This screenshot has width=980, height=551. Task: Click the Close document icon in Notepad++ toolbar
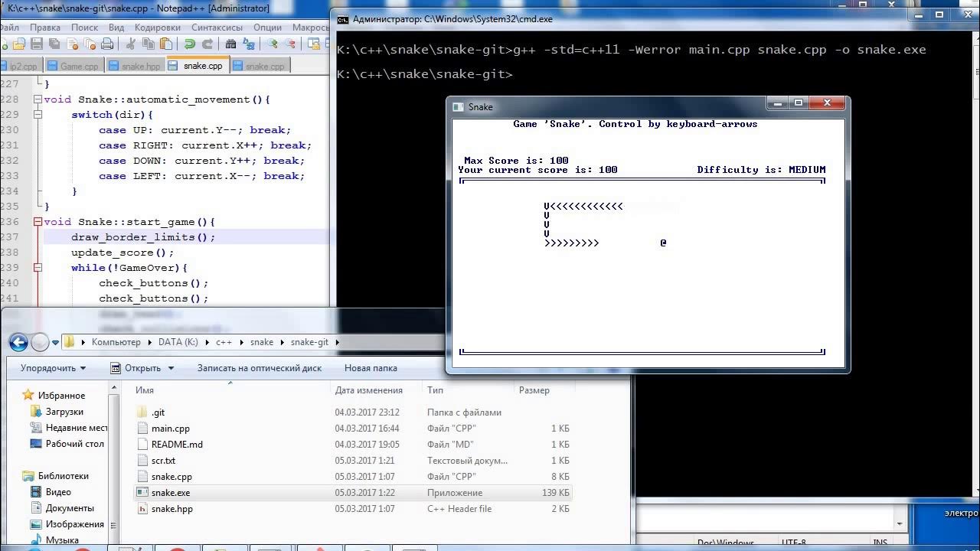click(x=72, y=44)
